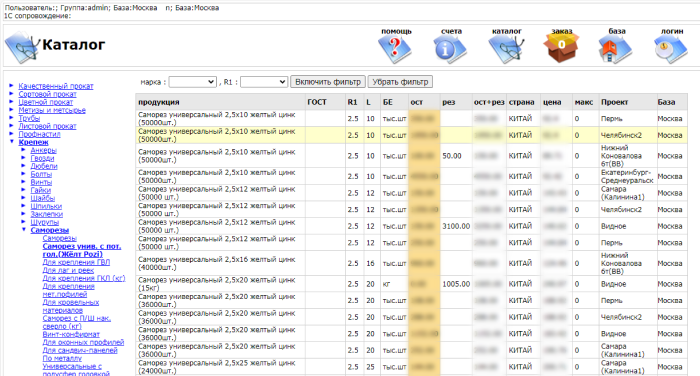Click the база house icon
Viewport: 700px width, 376px height.
point(615,49)
